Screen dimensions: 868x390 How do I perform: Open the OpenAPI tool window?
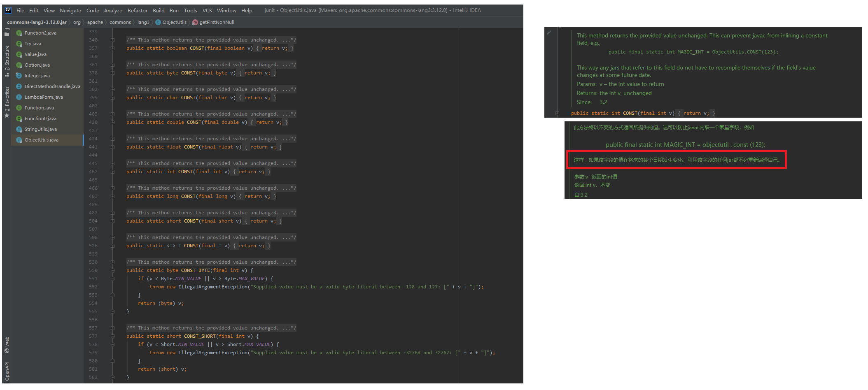point(7,371)
